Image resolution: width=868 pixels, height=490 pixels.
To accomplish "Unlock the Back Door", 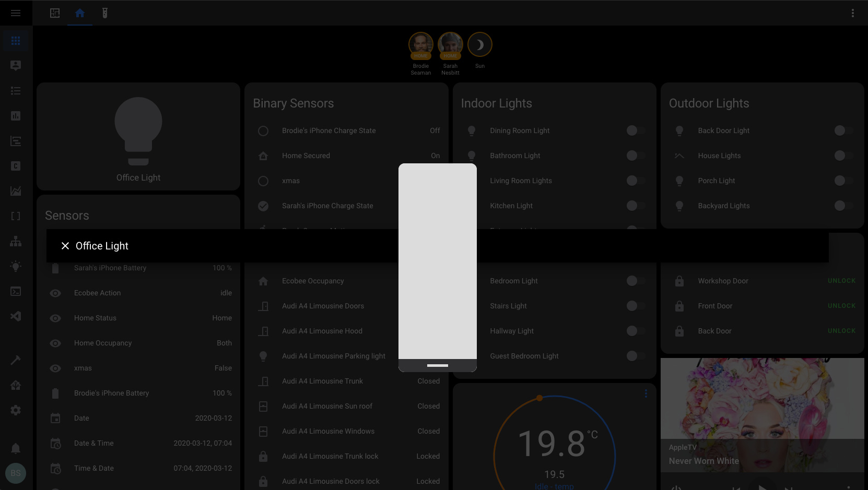I will 841,331.
